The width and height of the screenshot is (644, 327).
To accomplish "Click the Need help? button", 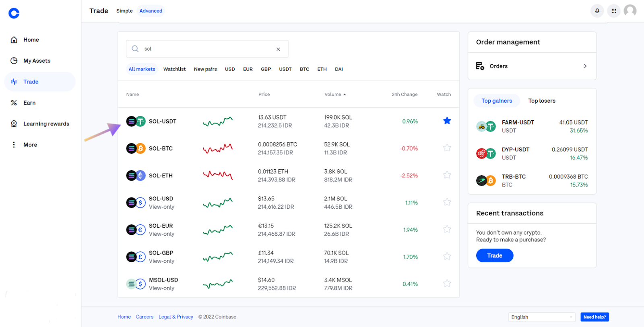I will click(594, 317).
